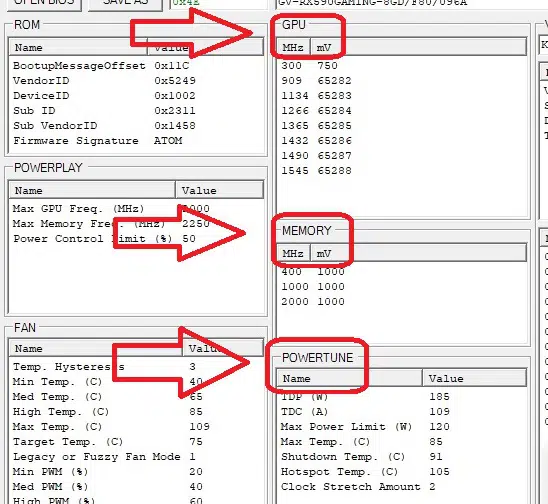Click the 65288 GPU voltage value
Screen dimensions: 548x504
(x=334, y=171)
